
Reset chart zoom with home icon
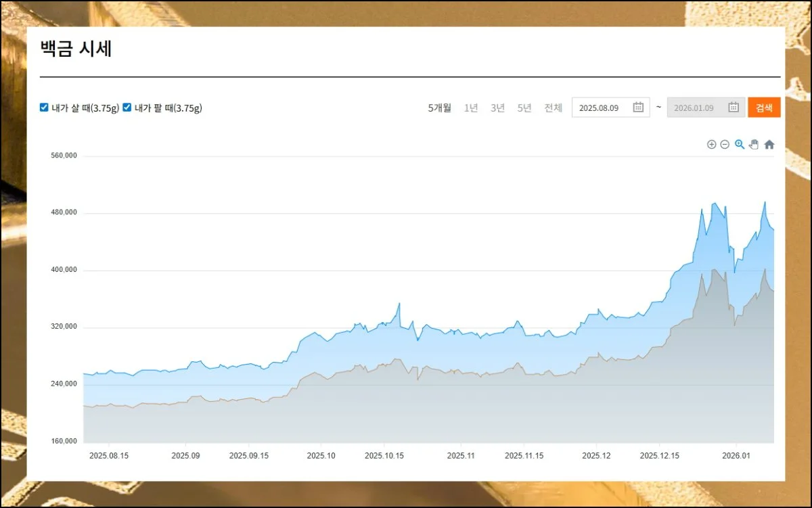coord(769,144)
